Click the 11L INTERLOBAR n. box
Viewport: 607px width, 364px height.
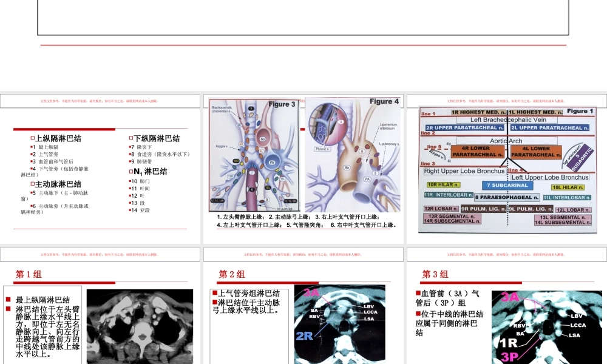[x=567, y=198]
